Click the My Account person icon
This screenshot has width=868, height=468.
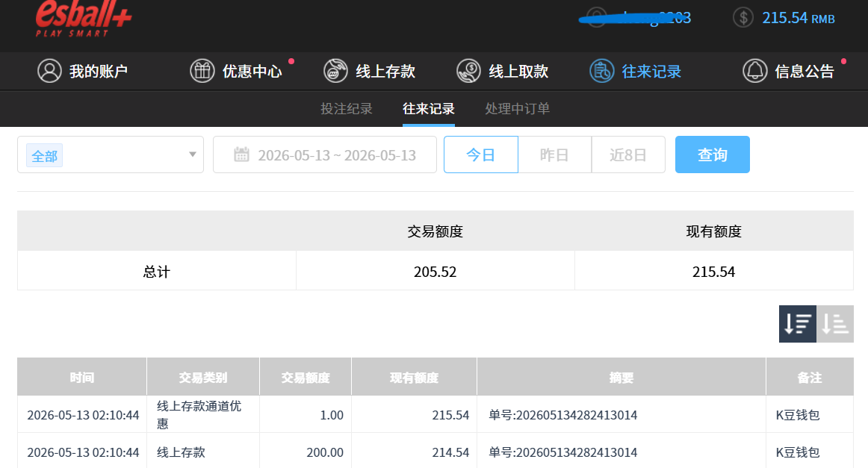[x=49, y=71]
